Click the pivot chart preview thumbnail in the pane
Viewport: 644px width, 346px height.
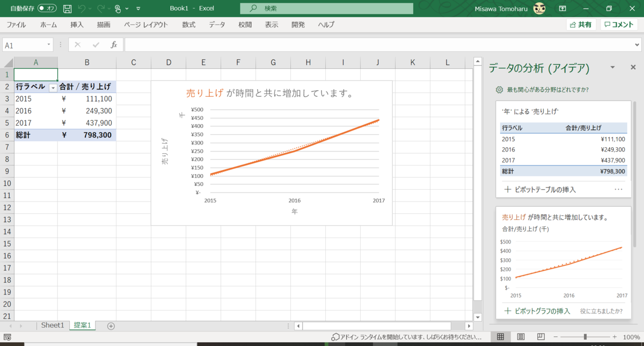pyautogui.click(x=563, y=269)
